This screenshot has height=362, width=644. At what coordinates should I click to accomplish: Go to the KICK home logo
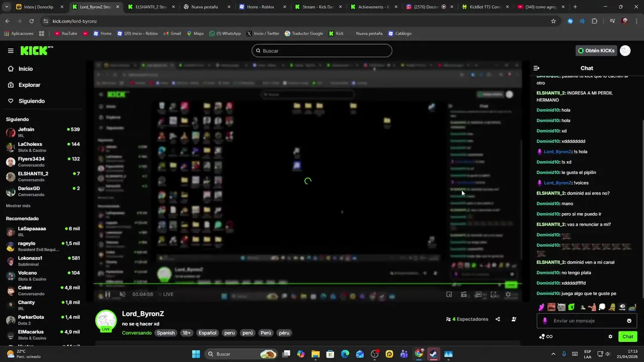36,50
